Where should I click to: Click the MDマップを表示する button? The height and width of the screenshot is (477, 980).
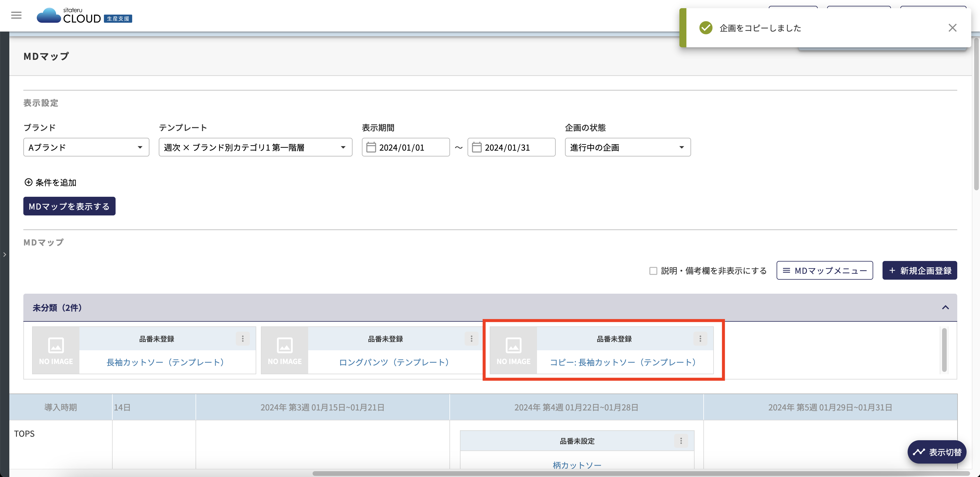tap(69, 206)
